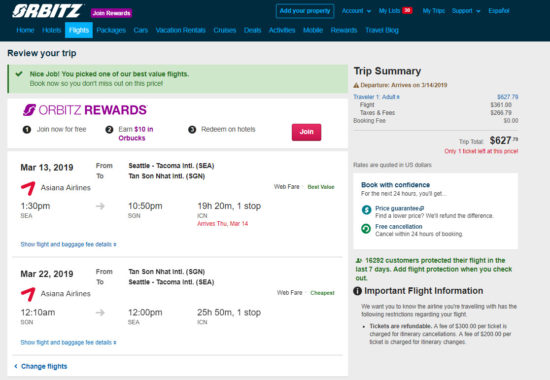Click the departure warning triangle icon
The image size is (550, 380).
(x=356, y=85)
